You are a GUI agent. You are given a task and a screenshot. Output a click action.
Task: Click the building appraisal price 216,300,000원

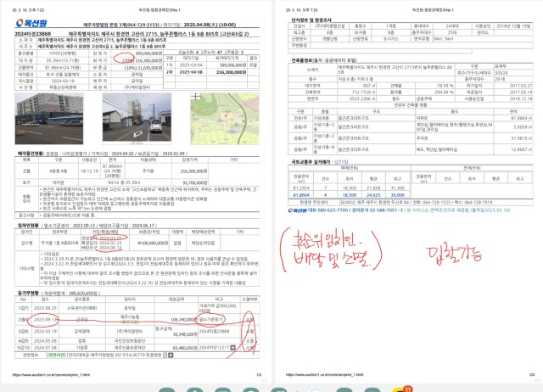point(193,171)
